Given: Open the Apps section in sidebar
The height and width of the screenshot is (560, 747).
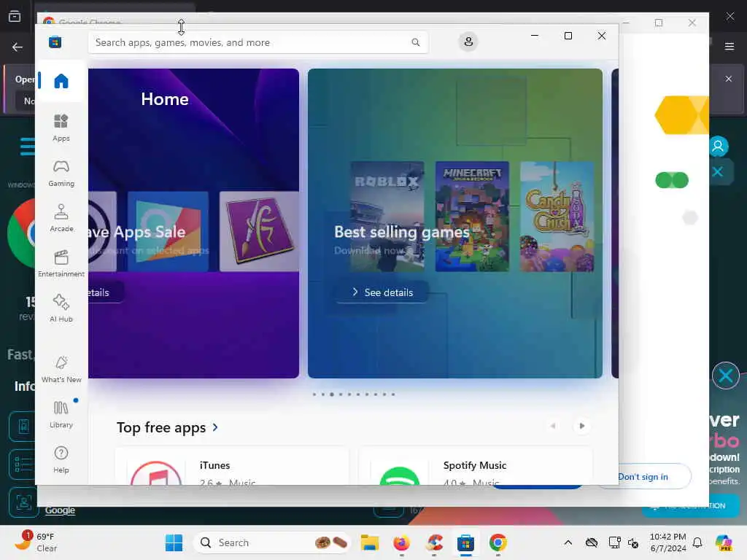Looking at the screenshot, I should [x=61, y=128].
